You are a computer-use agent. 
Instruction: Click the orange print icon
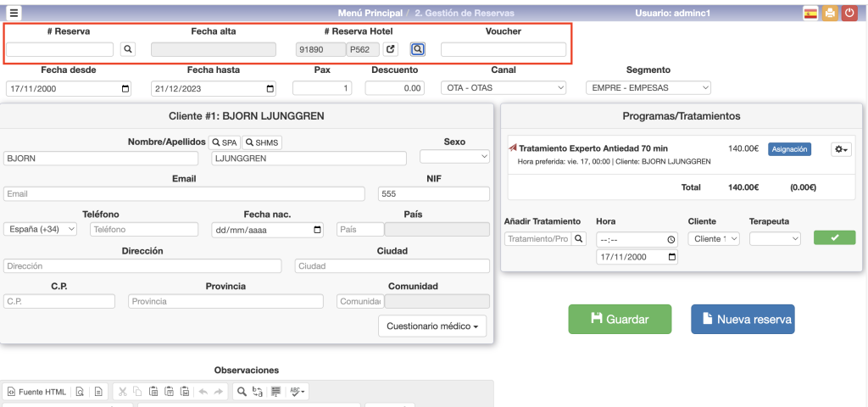830,13
